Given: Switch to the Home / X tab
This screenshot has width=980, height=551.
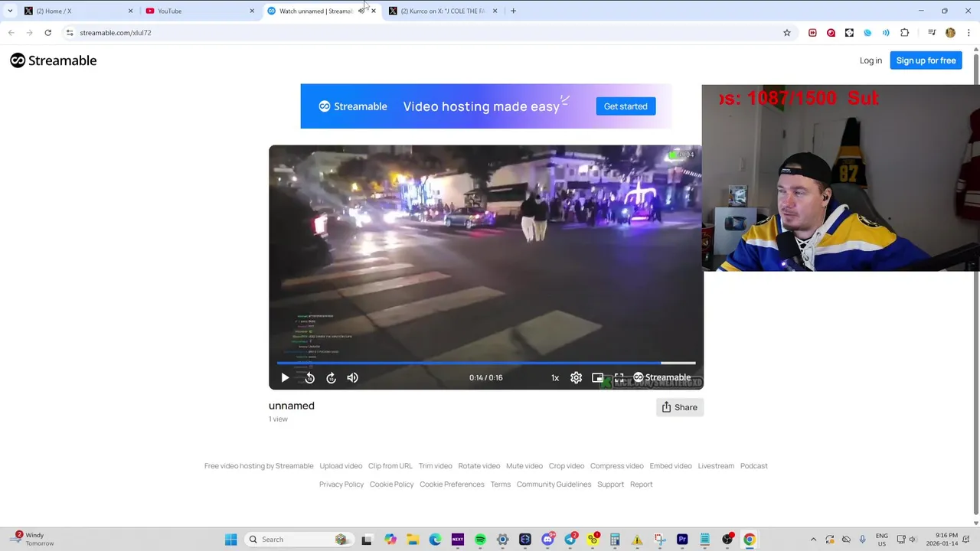Looking at the screenshot, I should click(x=77, y=11).
